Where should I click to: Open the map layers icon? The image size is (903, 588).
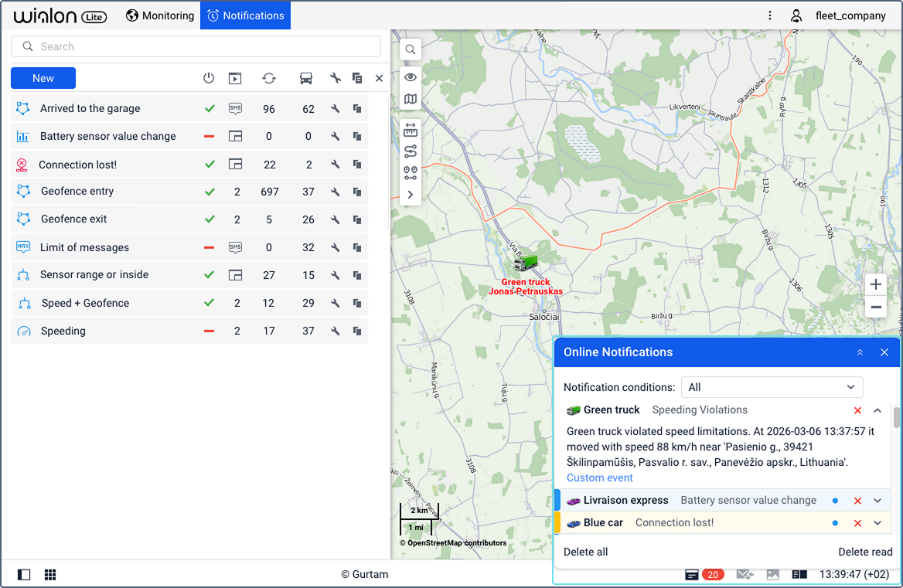point(411,99)
